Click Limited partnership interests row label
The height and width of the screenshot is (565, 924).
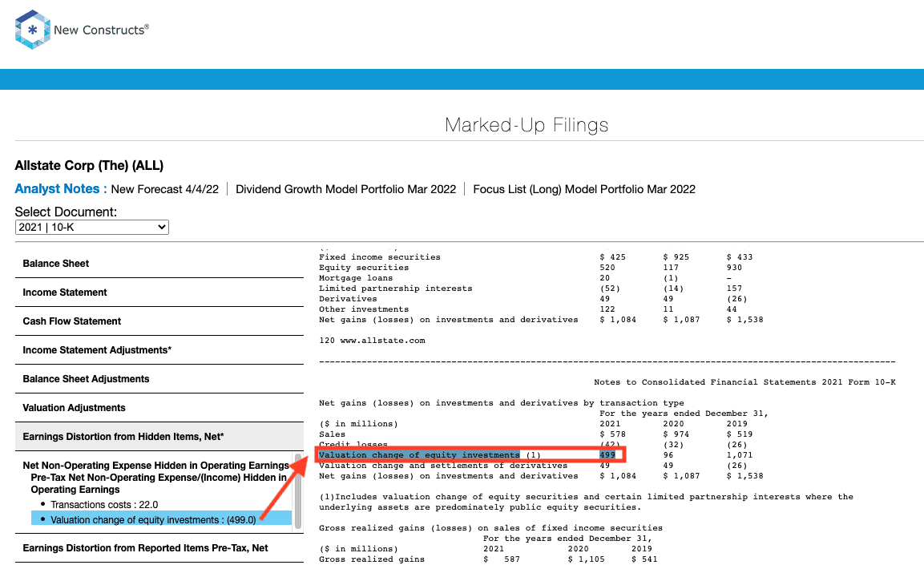coord(395,288)
